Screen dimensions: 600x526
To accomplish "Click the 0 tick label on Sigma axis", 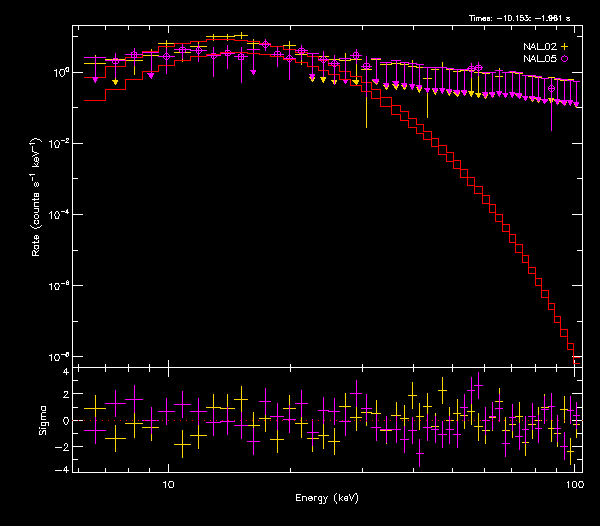I will click(65, 421).
